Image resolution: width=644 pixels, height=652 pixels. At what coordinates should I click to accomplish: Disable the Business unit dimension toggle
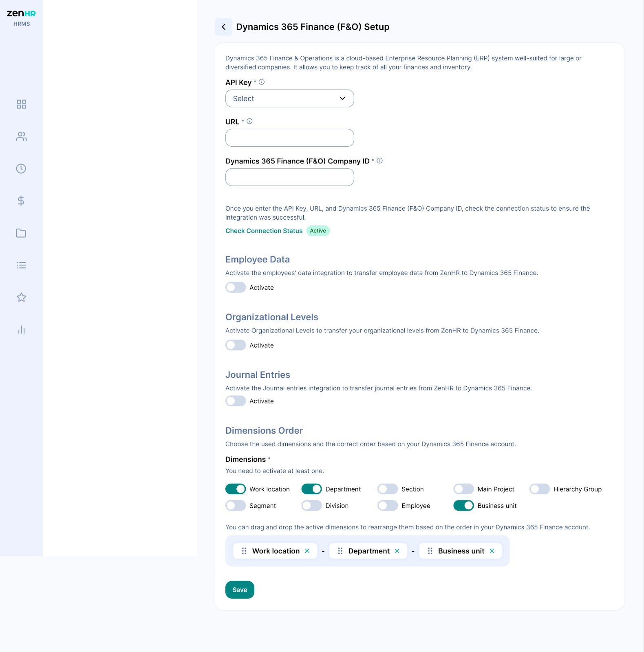(464, 506)
